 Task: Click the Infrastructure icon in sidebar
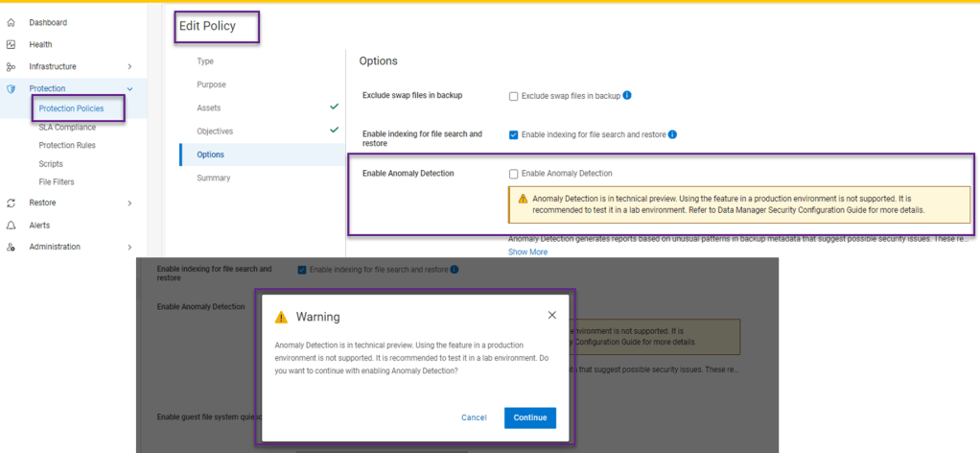11,66
